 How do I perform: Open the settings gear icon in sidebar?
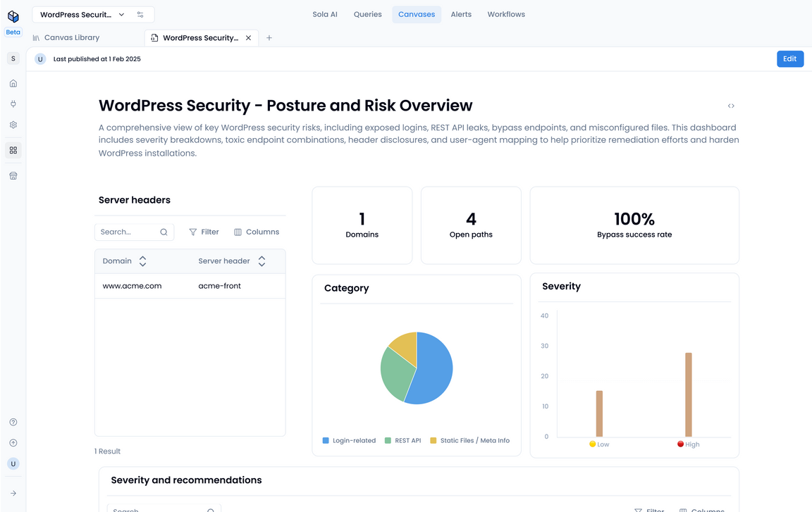(13, 125)
